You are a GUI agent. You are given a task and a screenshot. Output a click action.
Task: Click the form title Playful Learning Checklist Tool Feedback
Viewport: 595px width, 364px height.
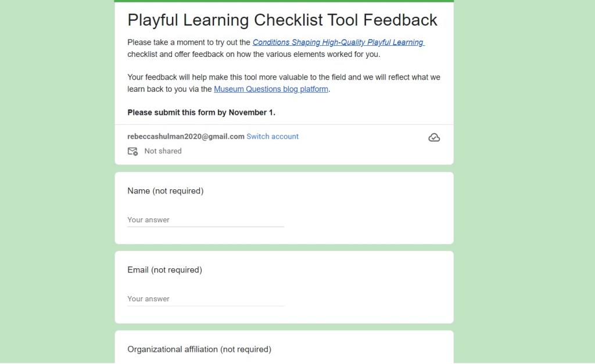point(282,20)
